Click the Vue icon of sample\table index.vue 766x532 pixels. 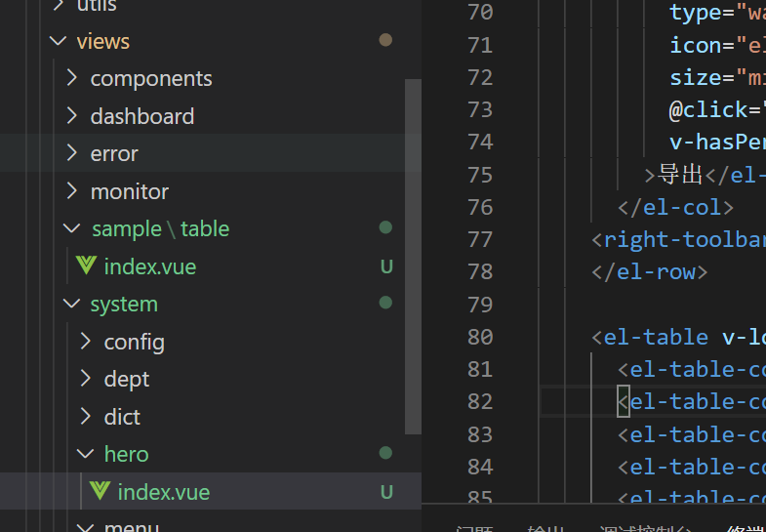86,266
